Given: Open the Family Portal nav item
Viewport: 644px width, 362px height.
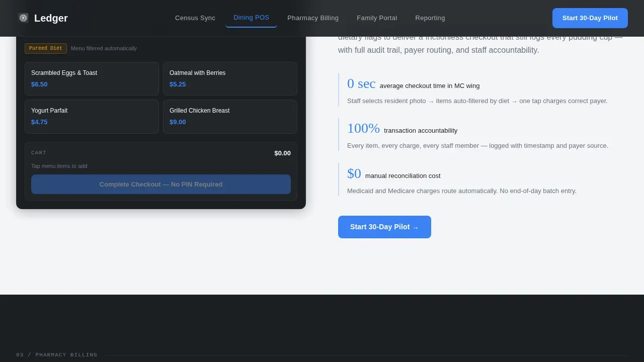Looking at the screenshot, I should click(377, 18).
